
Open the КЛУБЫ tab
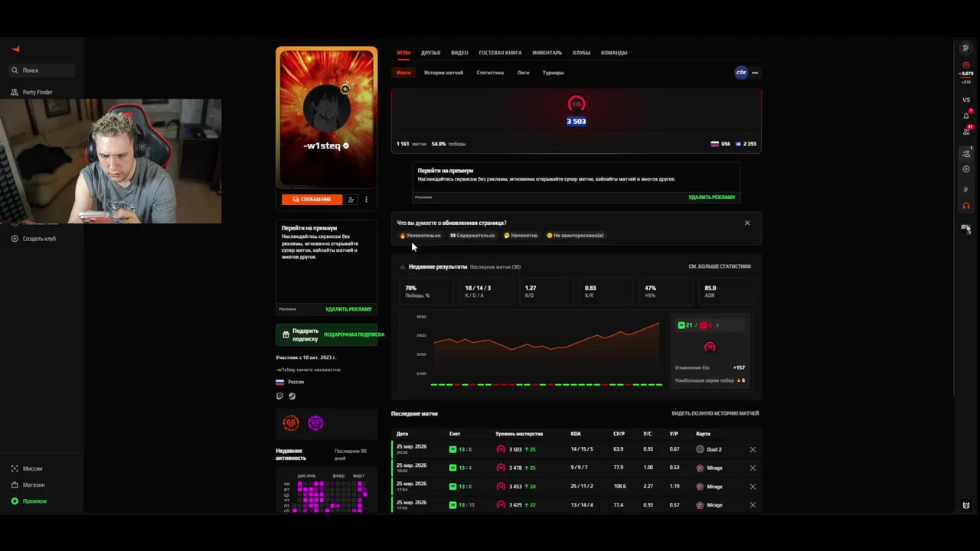pyautogui.click(x=581, y=53)
